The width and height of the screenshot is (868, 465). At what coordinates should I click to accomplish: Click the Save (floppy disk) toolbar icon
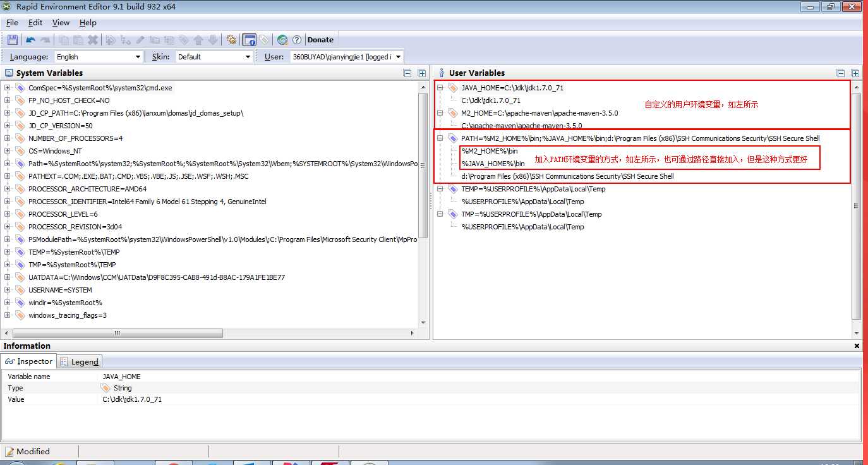click(12, 40)
